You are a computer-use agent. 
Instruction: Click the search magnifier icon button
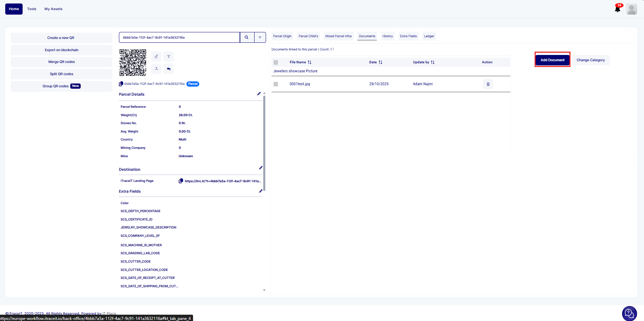coord(247,38)
